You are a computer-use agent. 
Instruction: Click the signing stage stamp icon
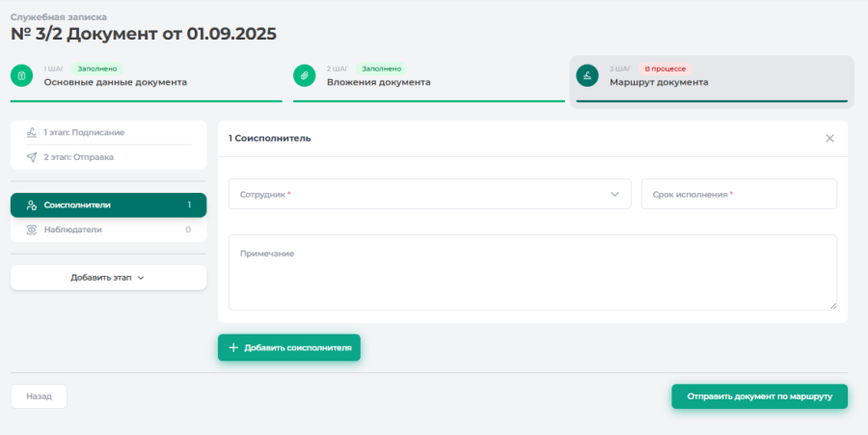(32, 132)
